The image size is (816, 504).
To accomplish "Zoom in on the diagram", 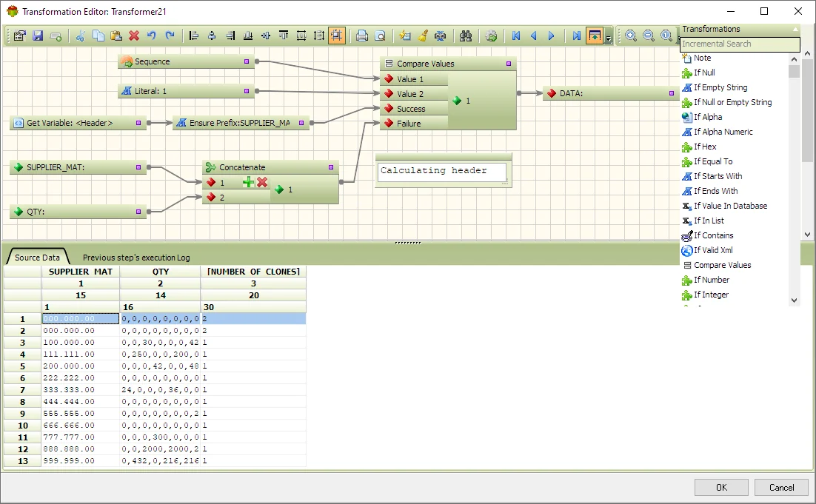I will (x=631, y=36).
